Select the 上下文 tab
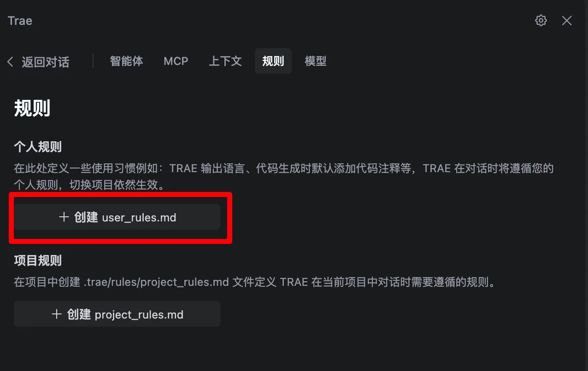Viewport: 588px width, 371px height. coord(225,61)
